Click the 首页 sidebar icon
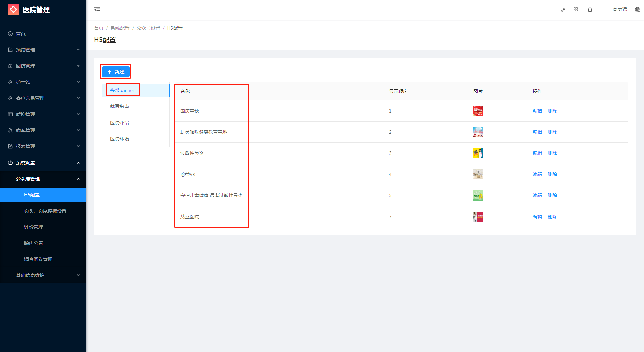This screenshot has width=644, height=352. (10, 34)
